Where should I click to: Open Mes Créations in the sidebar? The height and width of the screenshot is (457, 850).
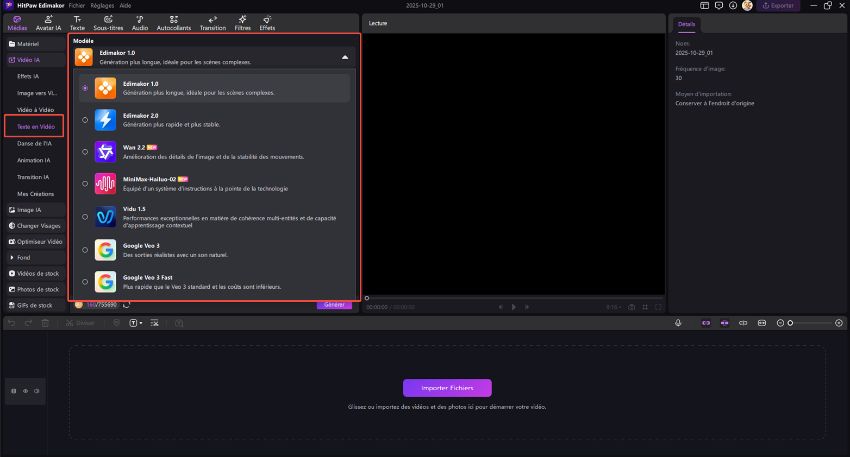click(35, 194)
